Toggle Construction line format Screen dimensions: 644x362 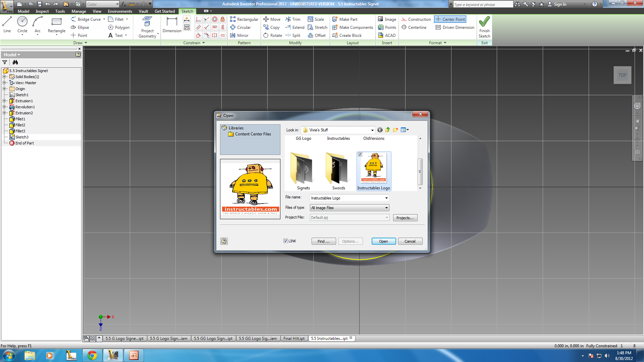pyautogui.click(x=416, y=19)
